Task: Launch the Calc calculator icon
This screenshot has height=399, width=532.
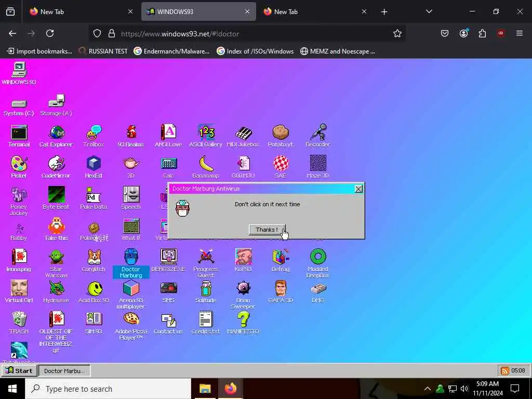Action: [x=168, y=167]
